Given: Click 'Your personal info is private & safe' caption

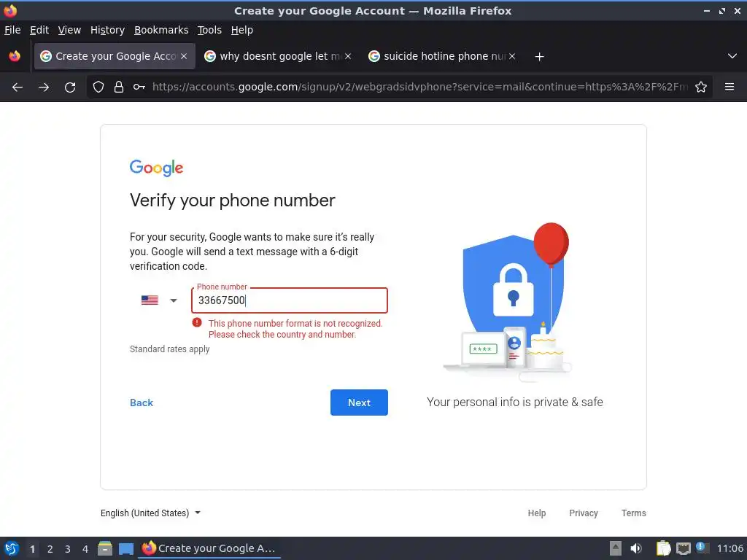Looking at the screenshot, I should point(515,402).
